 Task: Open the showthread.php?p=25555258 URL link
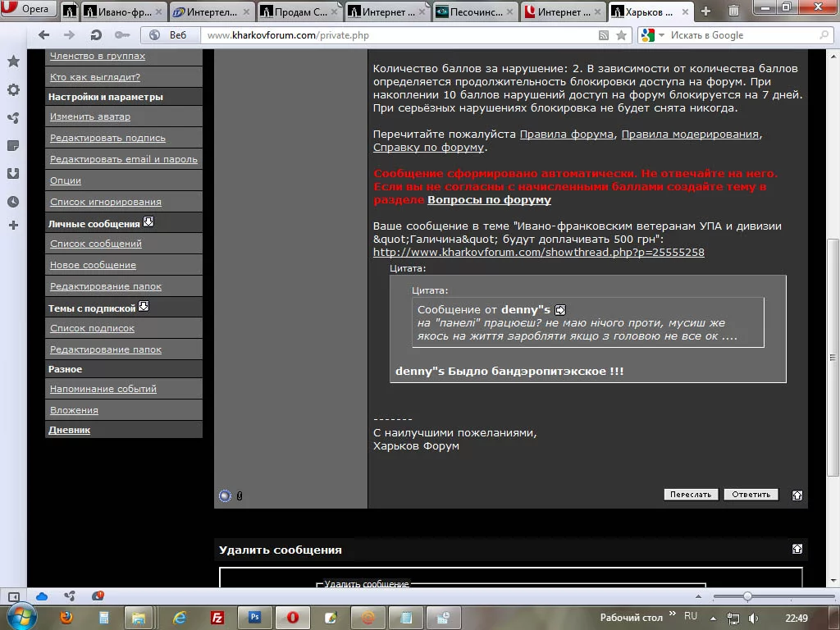tap(538, 253)
